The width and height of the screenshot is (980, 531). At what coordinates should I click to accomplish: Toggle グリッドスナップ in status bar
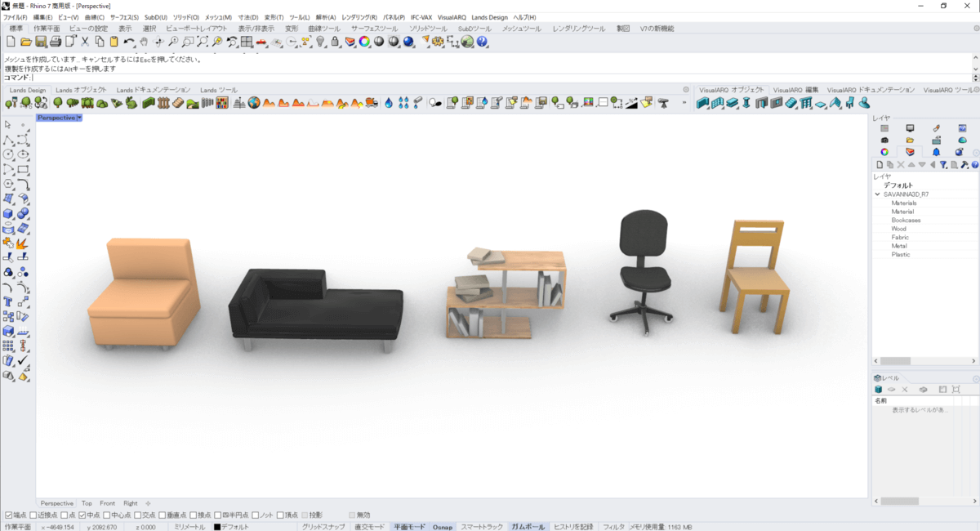pos(323,527)
